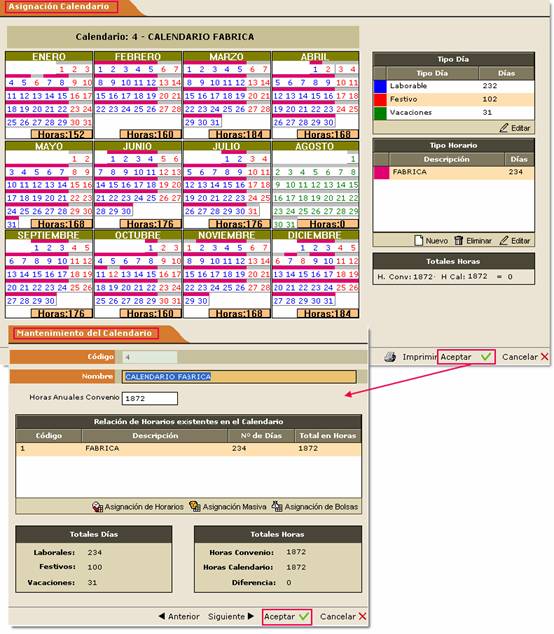Click Horas:184 label in DICIEMBRE

328,313
